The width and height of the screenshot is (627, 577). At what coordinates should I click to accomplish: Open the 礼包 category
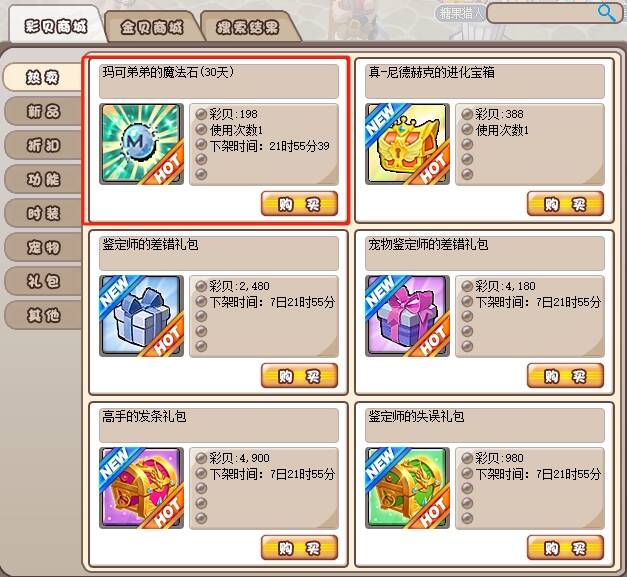tap(43, 281)
